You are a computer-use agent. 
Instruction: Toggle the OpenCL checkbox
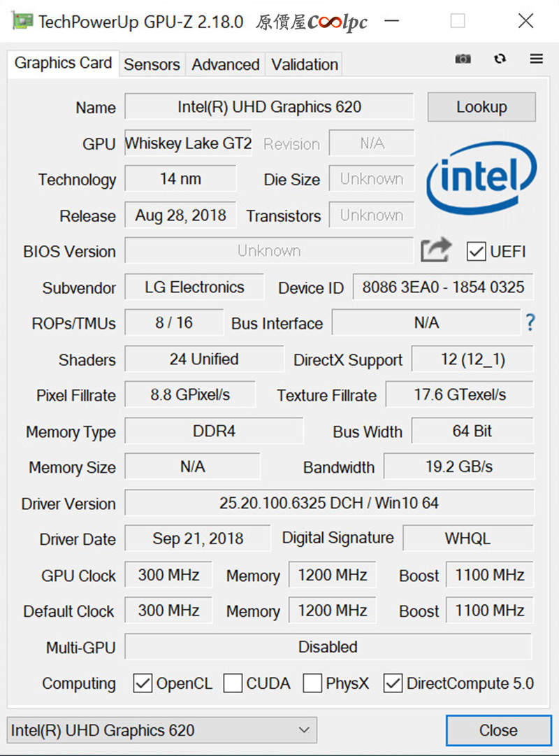(x=143, y=683)
